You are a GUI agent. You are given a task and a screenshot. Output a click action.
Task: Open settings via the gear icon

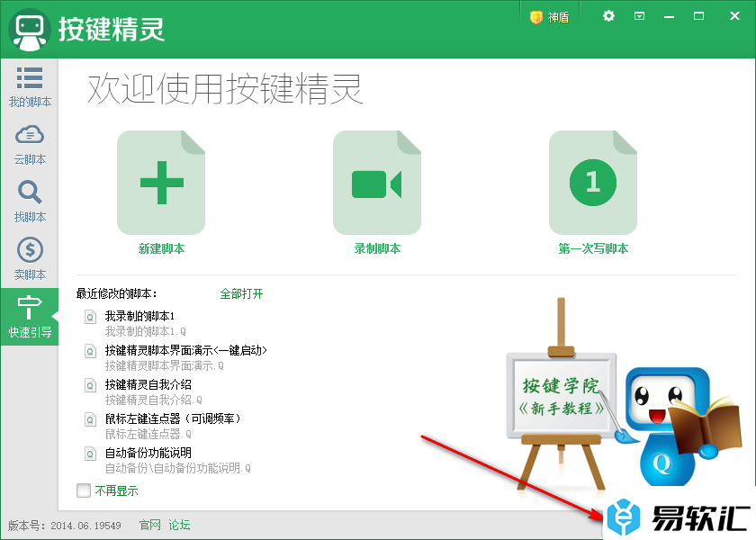pos(609,16)
